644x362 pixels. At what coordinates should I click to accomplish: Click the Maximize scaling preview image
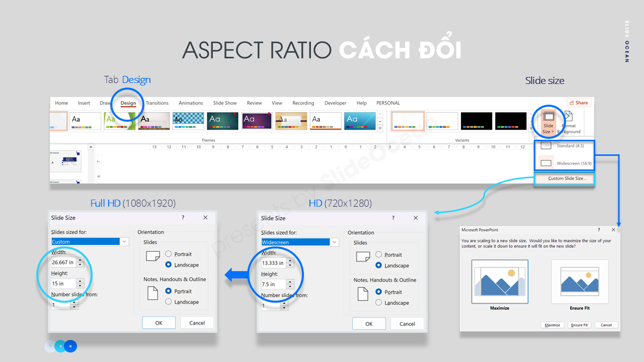500,282
